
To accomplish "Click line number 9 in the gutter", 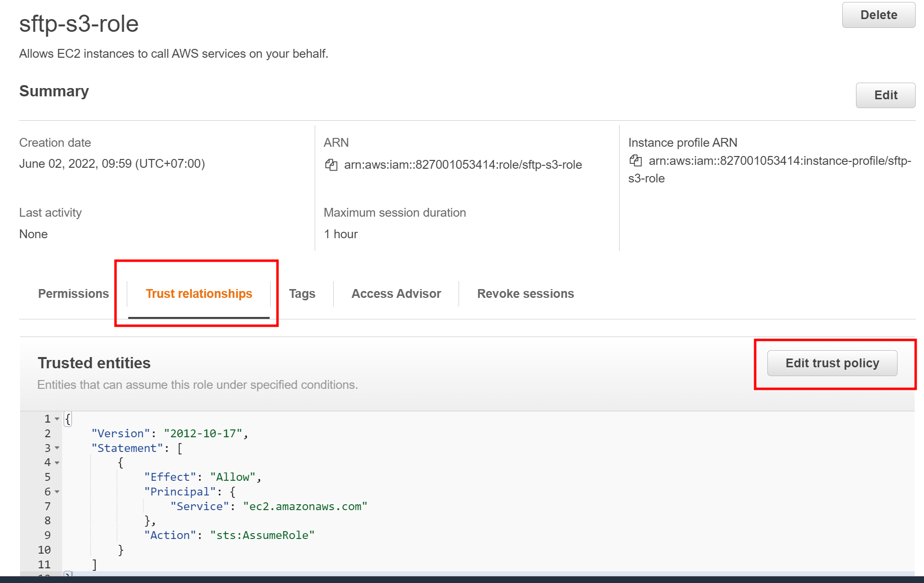I will 47,535.
